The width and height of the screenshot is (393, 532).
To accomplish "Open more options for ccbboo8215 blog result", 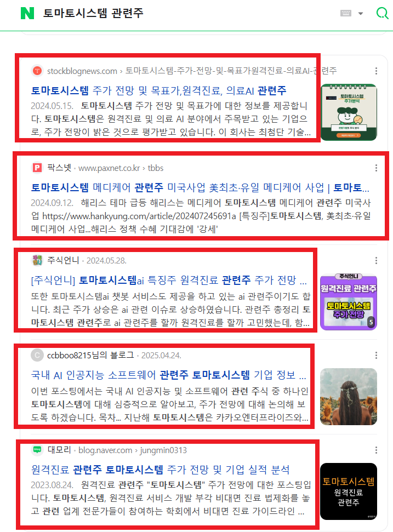I will 376,355.
